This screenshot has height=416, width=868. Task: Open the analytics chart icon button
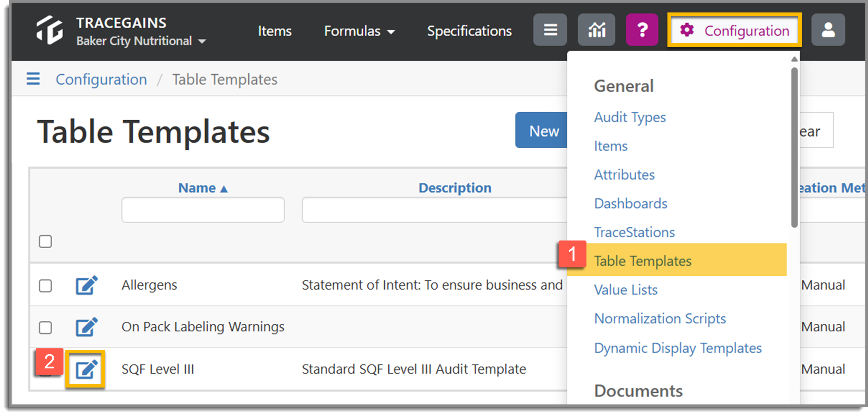click(596, 30)
